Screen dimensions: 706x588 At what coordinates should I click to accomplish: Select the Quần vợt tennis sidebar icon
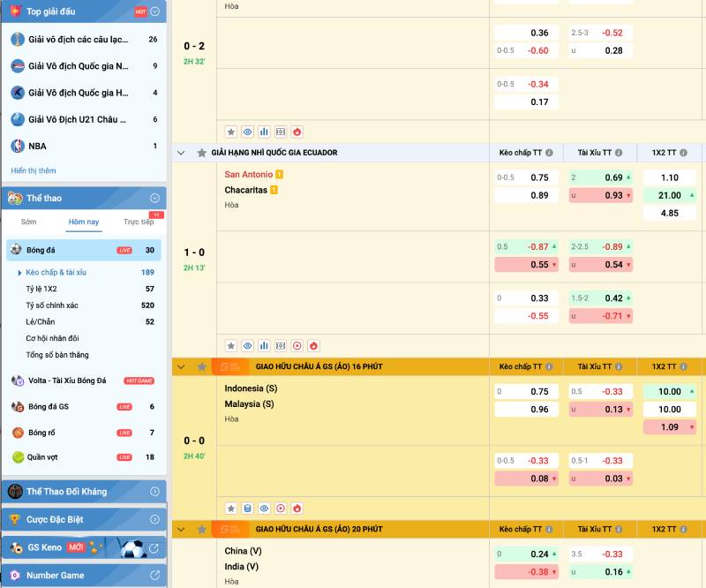pyautogui.click(x=19, y=457)
